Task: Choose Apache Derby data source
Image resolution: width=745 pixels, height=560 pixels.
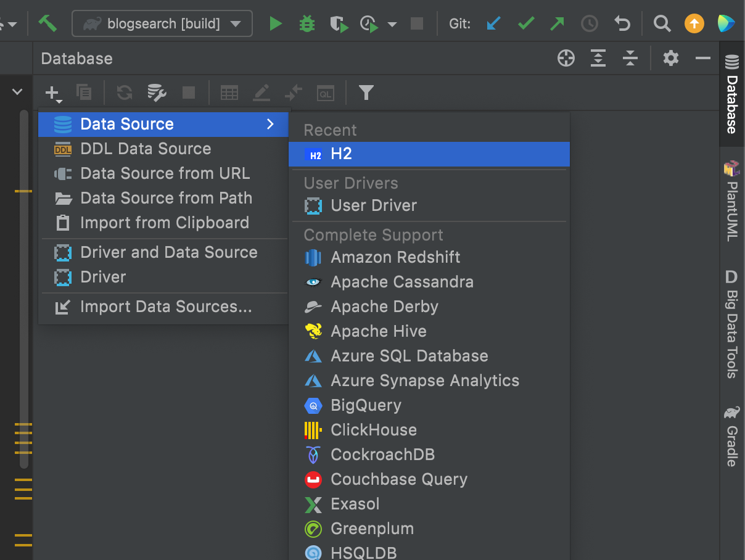Action: coord(429,307)
